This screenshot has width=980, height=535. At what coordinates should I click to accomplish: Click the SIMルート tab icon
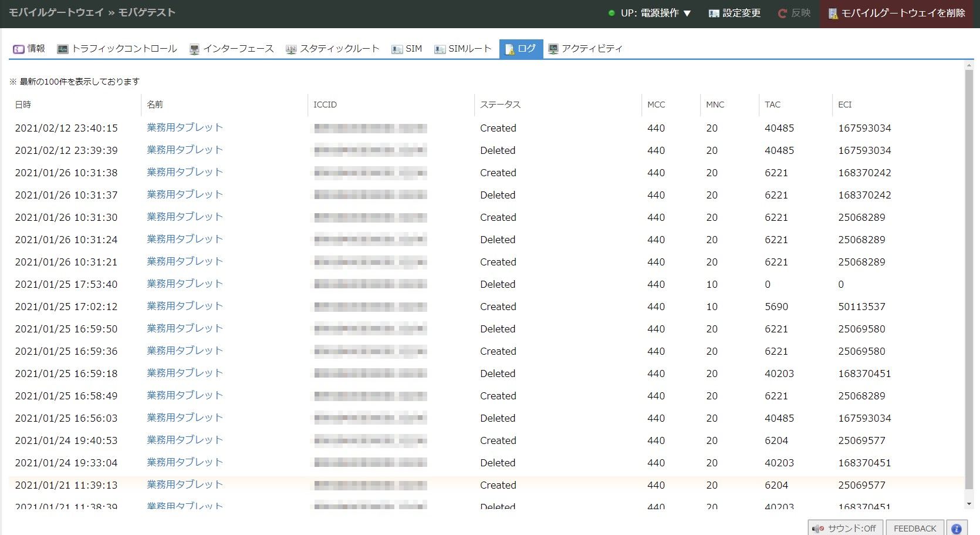tap(440, 49)
